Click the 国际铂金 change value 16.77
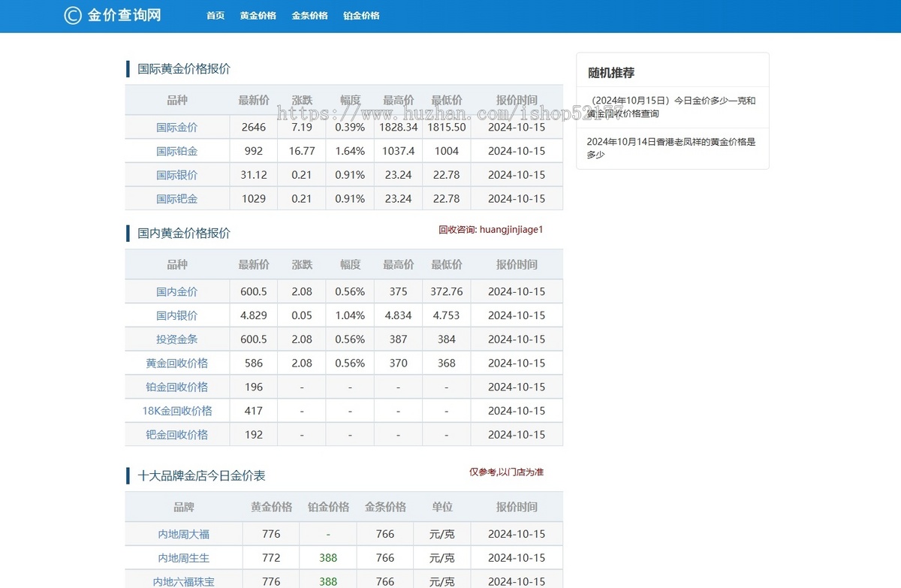This screenshot has height=588, width=901. pos(302,151)
